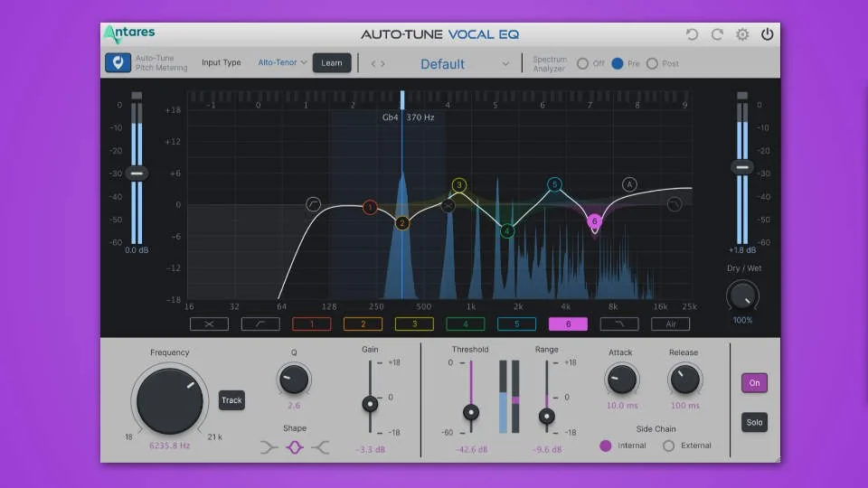Select band 4 node on EQ curve
This screenshot has height=488, width=868.
tap(506, 230)
